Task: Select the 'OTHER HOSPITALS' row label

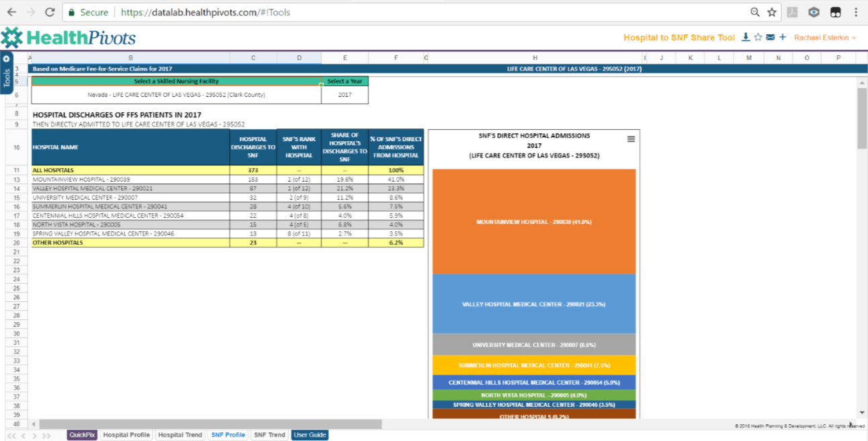Action: click(130, 243)
